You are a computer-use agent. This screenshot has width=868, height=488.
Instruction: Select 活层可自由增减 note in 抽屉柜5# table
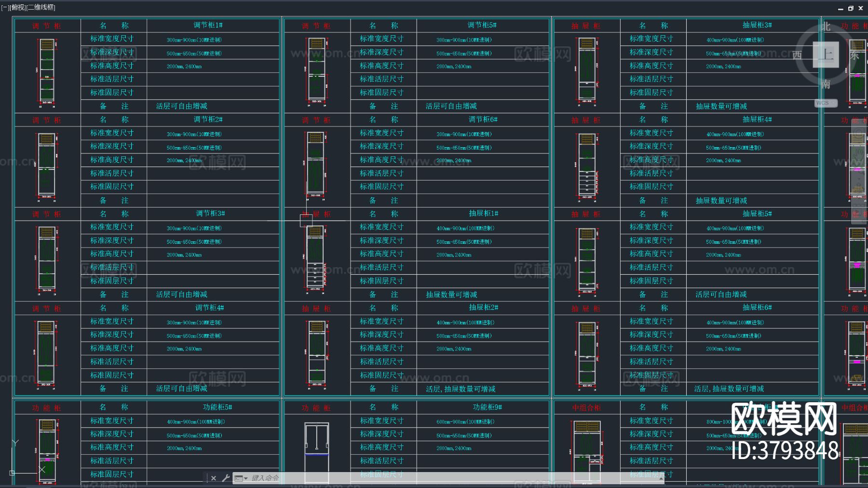(721, 294)
